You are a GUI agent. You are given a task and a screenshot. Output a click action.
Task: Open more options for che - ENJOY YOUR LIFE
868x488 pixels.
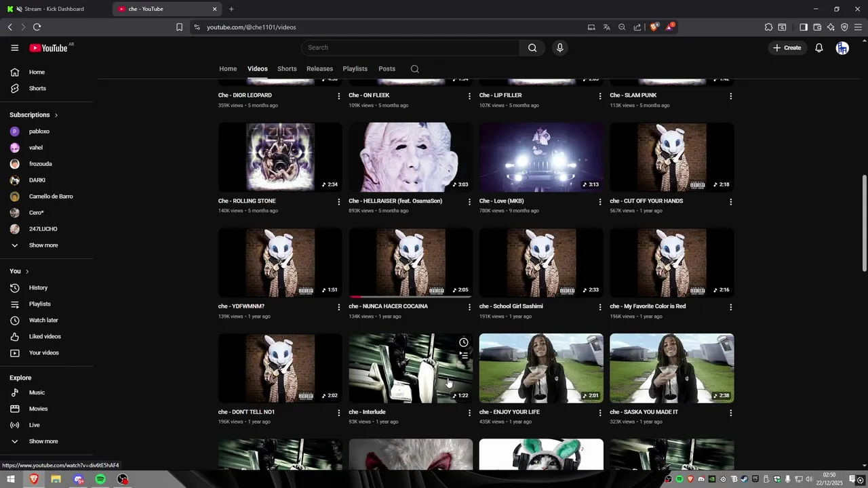coord(600,413)
